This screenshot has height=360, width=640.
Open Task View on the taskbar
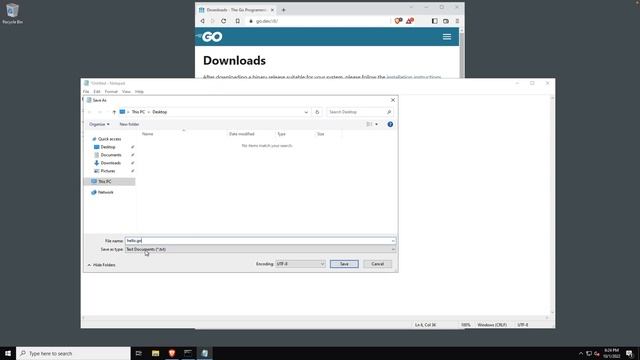tap(139, 353)
